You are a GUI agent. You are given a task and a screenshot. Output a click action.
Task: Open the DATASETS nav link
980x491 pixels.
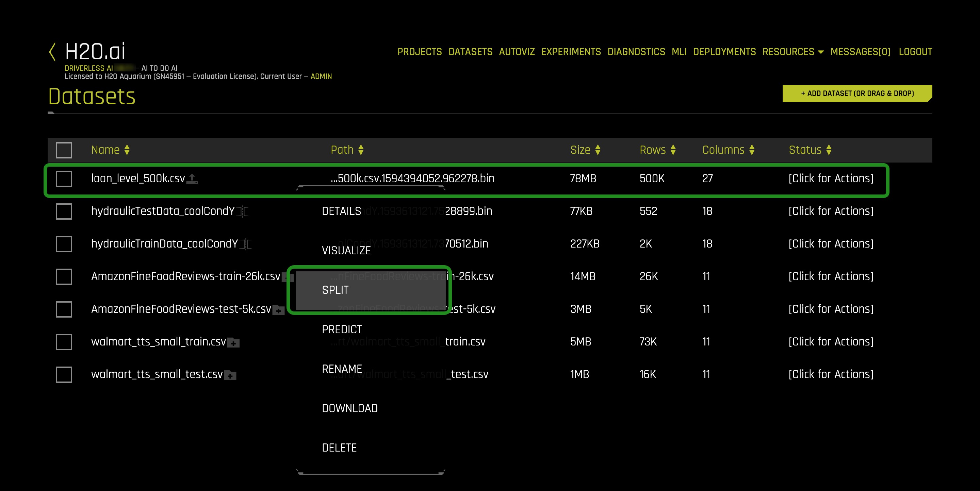470,52
